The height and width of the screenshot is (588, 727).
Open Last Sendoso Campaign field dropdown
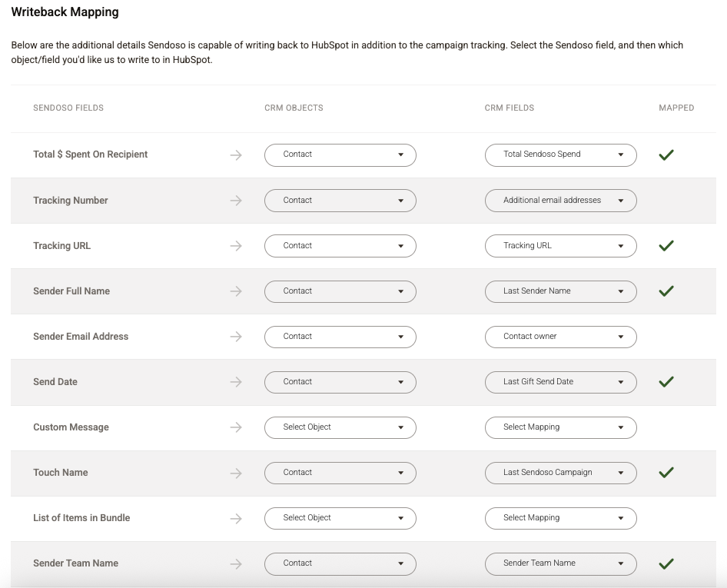tap(560, 473)
